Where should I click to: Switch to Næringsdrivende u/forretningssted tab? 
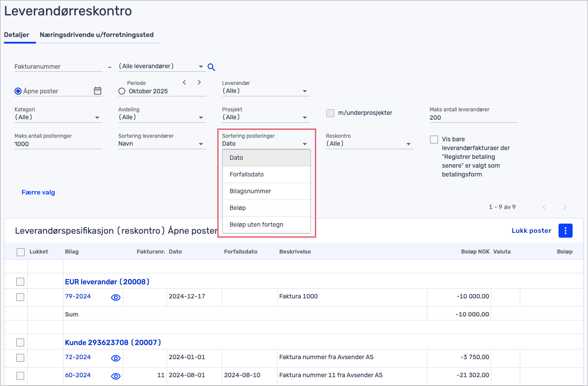point(96,35)
